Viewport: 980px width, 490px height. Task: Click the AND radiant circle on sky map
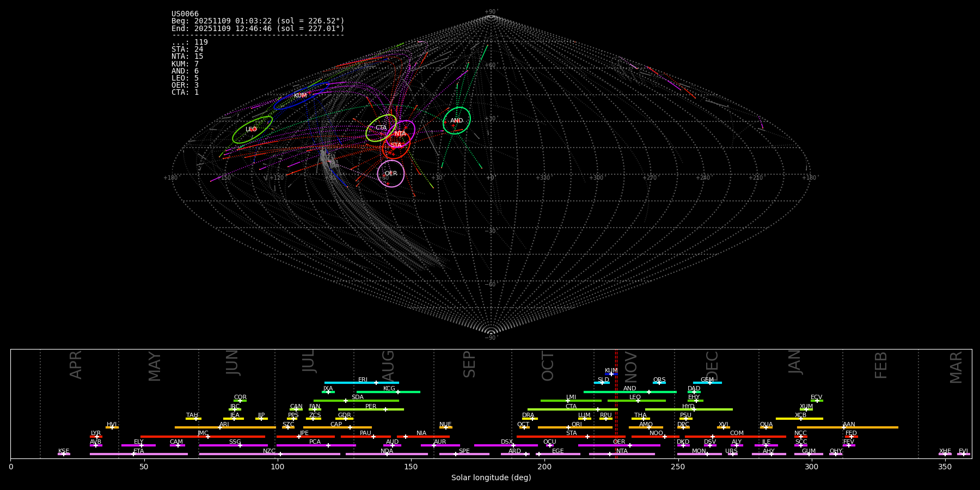[457, 121]
